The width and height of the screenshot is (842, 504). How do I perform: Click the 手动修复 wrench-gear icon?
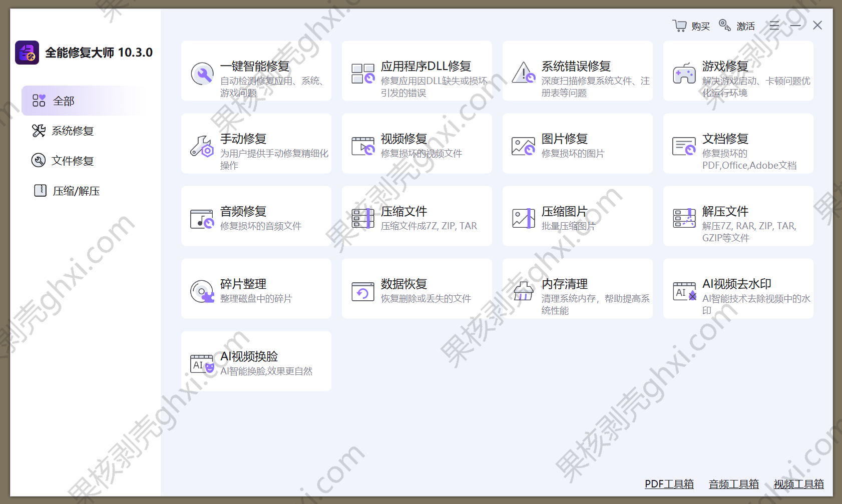[x=202, y=146]
